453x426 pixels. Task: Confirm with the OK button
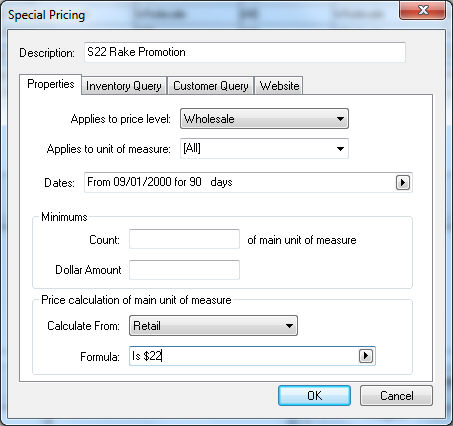click(314, 396)
